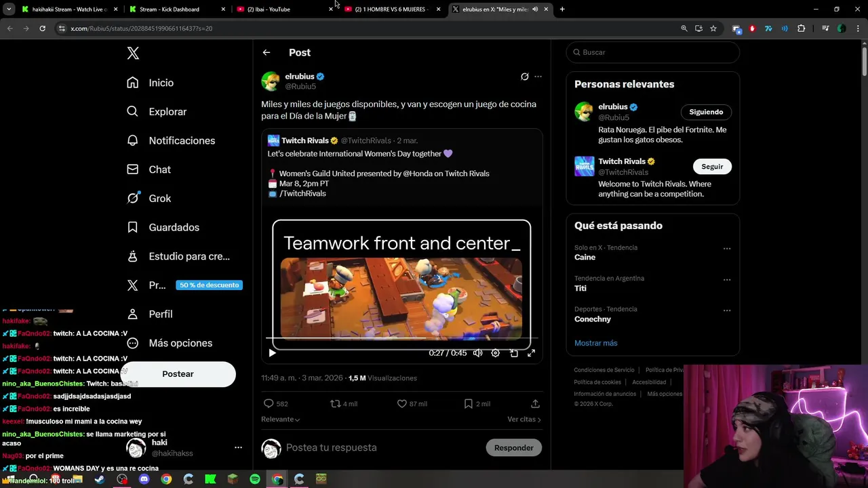Expand Más opciones in sidebar
This screenshot has height=488, width=868.
170,343
